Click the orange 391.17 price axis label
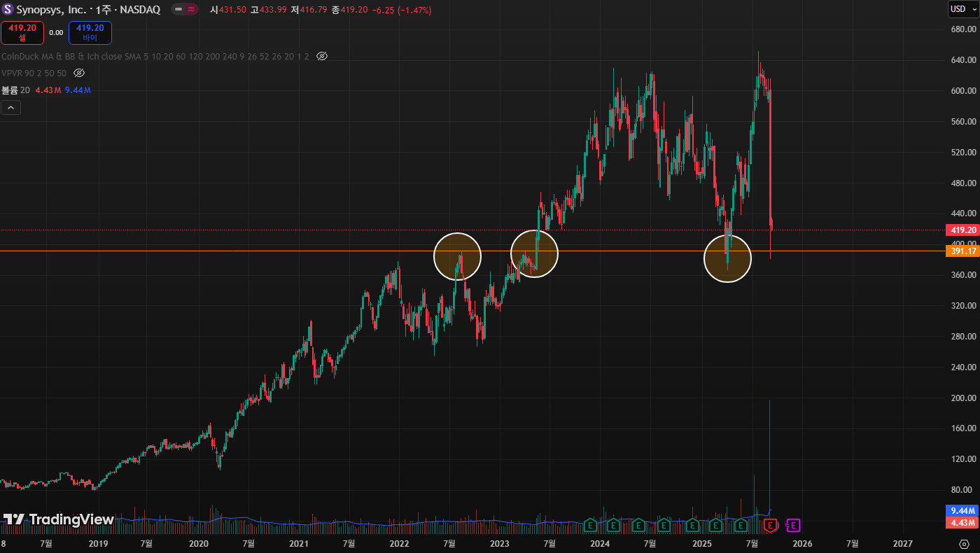The image size is (980, 553). 963,251
